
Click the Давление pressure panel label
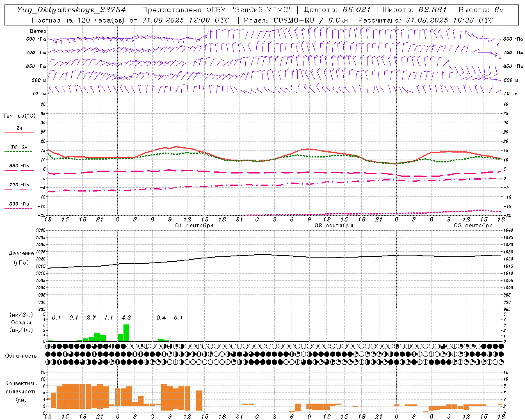click(21, 253)
